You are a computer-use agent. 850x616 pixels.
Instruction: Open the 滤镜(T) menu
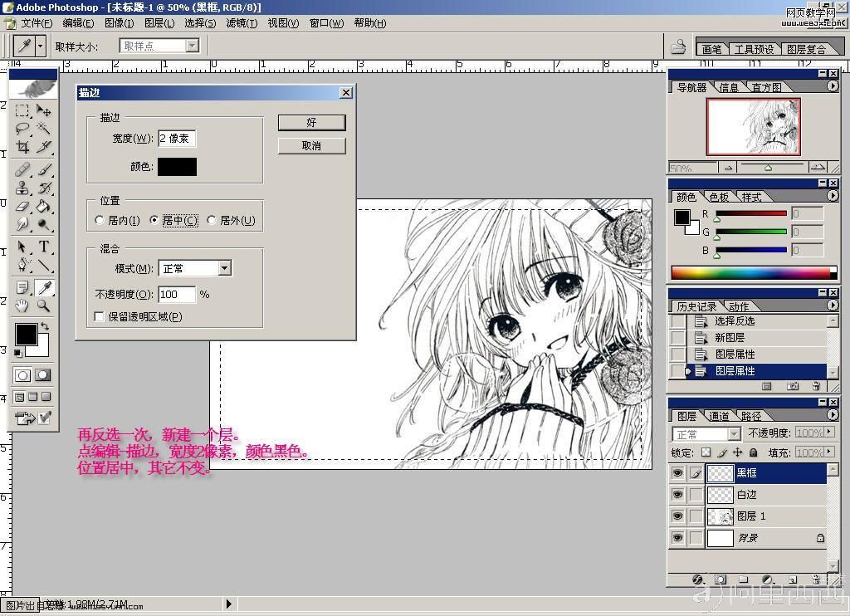(242, 23)
